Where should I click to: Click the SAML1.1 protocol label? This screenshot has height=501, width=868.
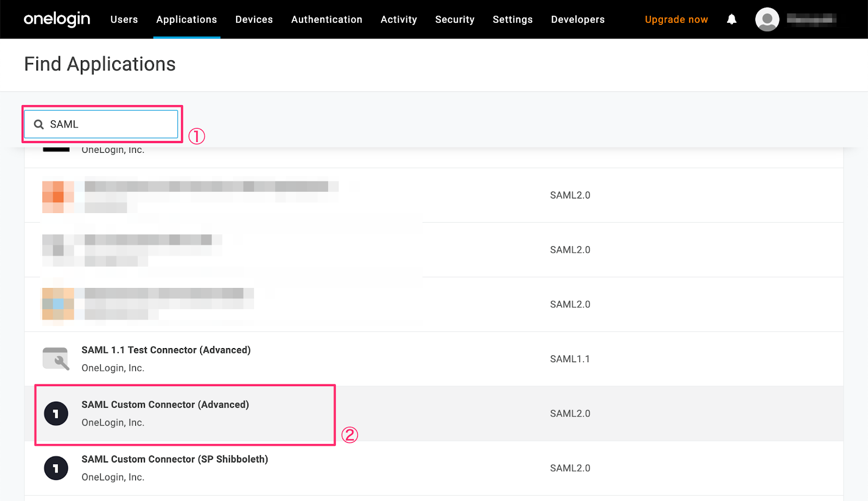click(570, 359)
